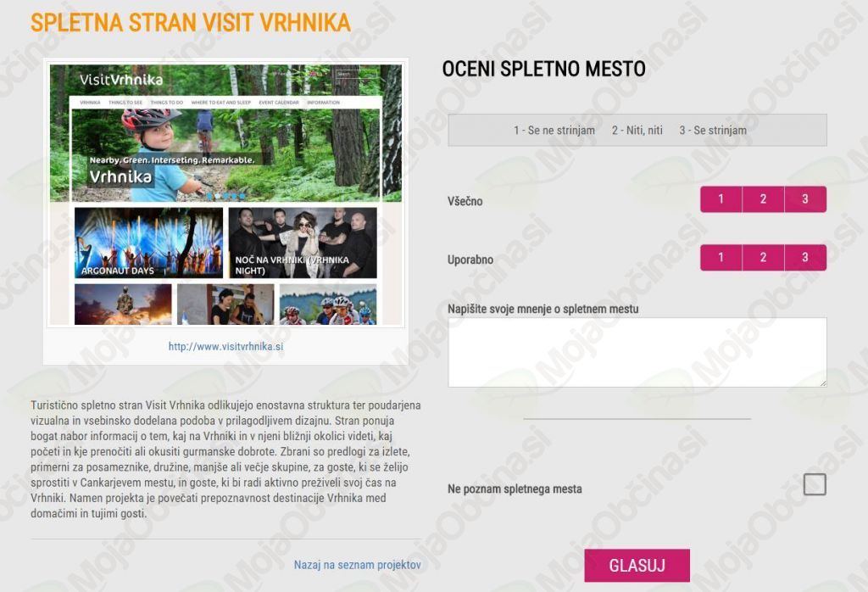Screen dimensions: 868x592
Task: Click the search box in website preview
Action: pyautogui.click(x=356, y=74)
